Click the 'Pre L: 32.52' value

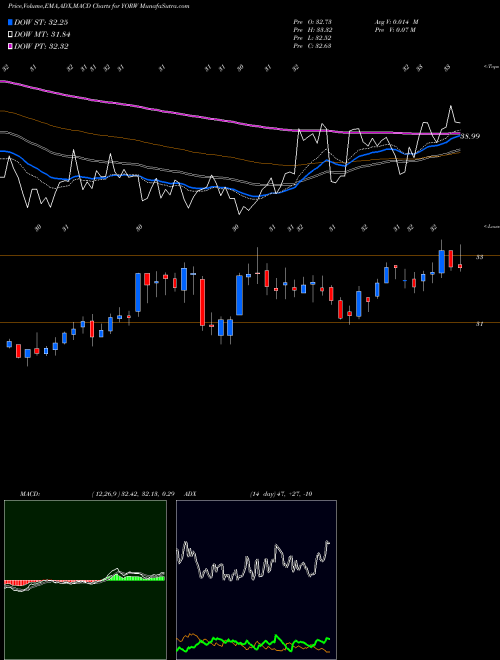[312, 38]
